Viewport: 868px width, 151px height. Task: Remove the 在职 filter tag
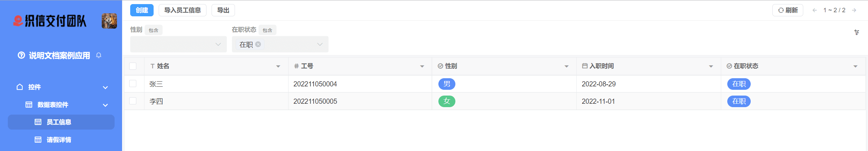(258, 44)
